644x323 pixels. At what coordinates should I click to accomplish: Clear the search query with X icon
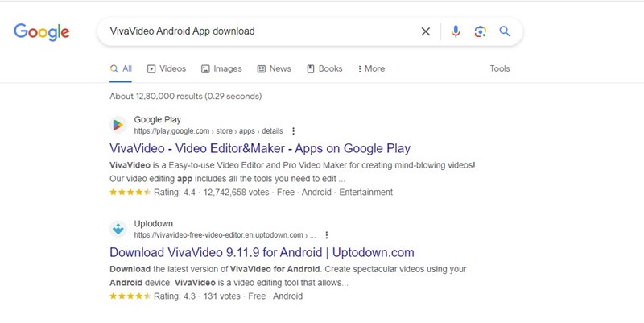pos(426,31)
